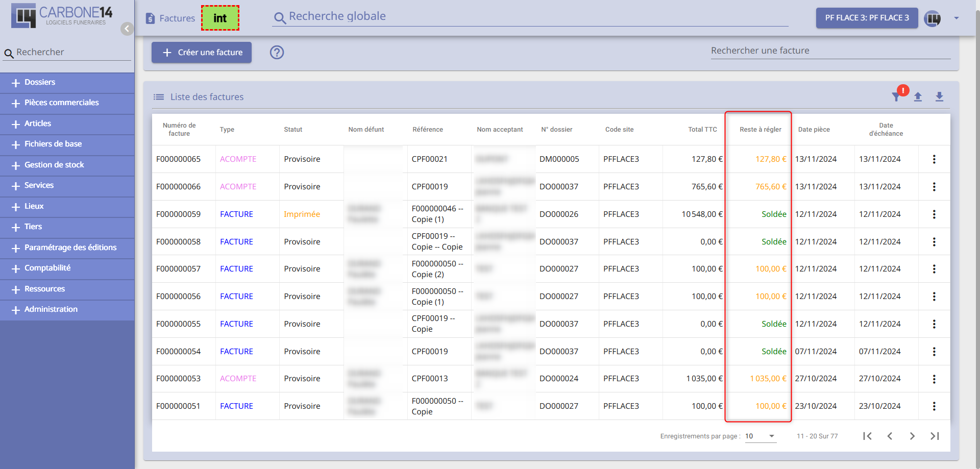Open row actions menu for F000000065
The height and width of the screenshot is (469, 980).
click(934, 159)
